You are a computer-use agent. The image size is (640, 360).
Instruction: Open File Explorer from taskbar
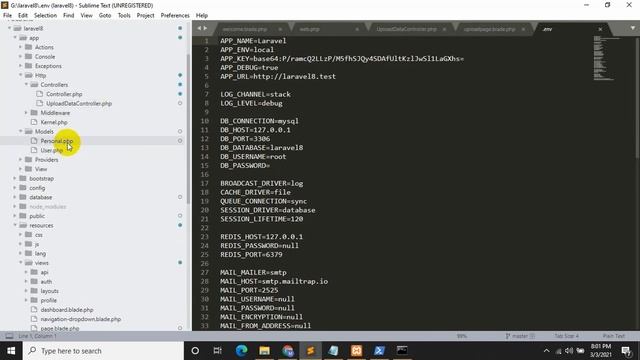264,351
